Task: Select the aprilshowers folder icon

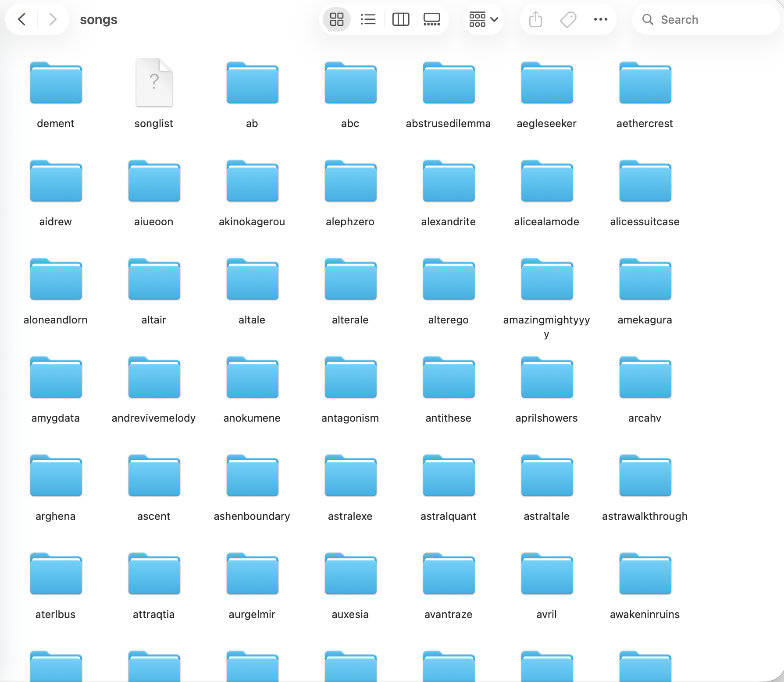Action: coord(547,377)
